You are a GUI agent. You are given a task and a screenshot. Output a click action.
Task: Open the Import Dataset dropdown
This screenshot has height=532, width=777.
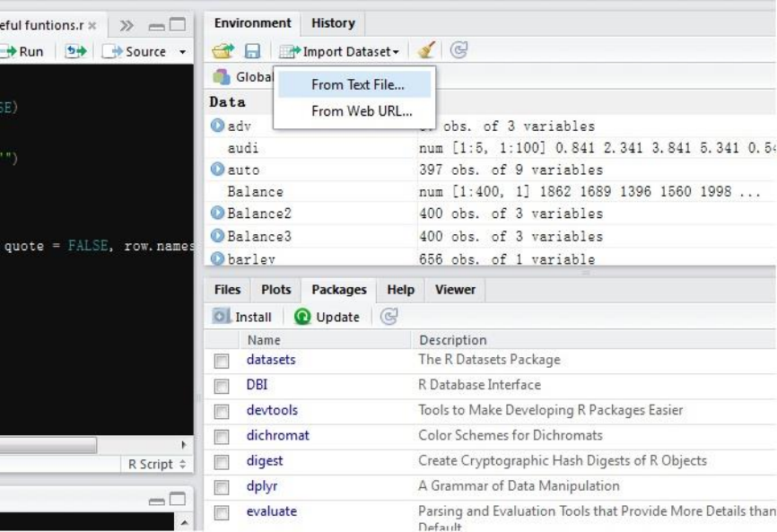(339, 51)
